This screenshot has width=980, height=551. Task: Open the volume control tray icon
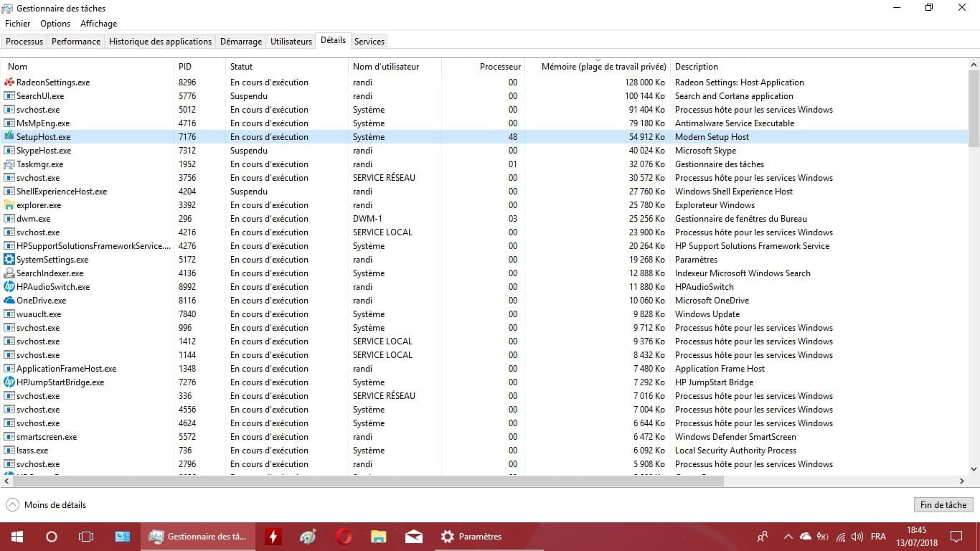pyautogui.click(x=857, y=537)
